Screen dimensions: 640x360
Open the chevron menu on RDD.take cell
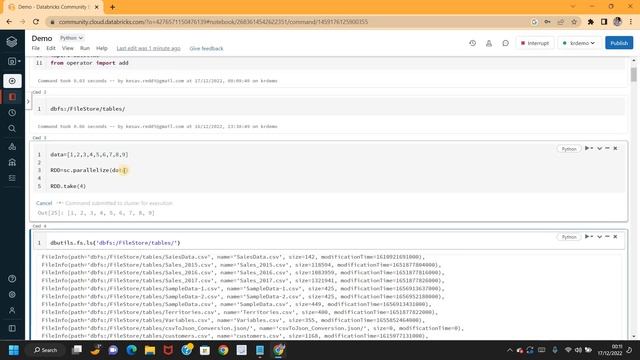[600, 148]
